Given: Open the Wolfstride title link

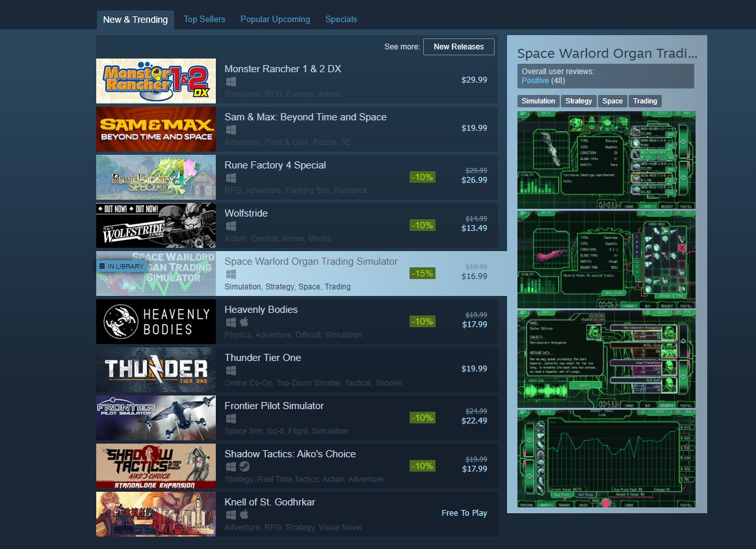Looking at the screenshot, I should point(246,213).
